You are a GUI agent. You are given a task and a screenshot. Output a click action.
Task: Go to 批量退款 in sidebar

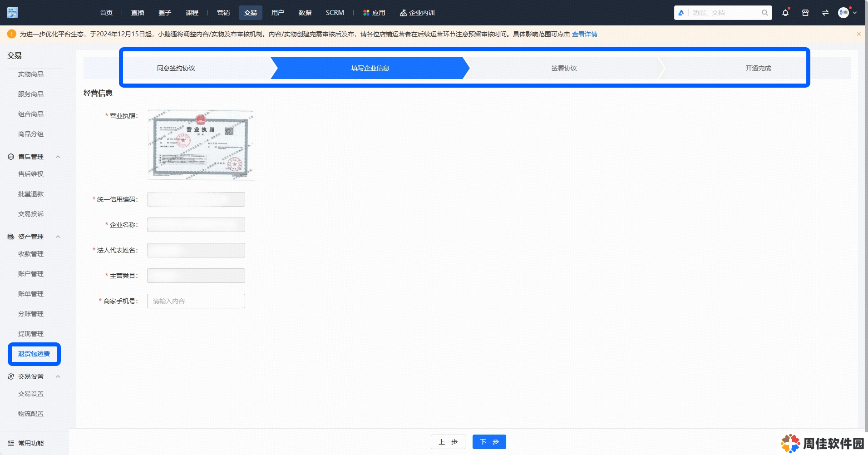point(31,194)
